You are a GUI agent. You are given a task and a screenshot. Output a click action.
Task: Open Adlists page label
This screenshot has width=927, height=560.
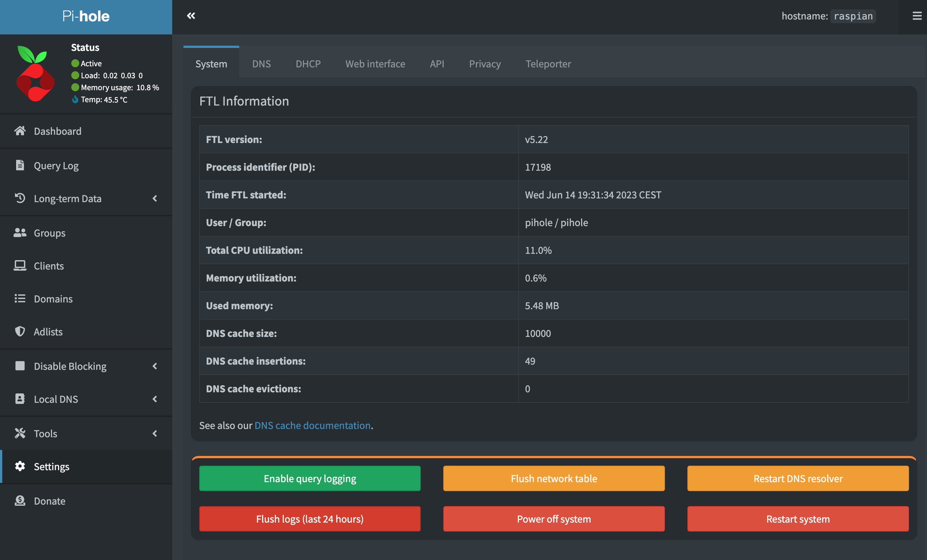[x=48, y=331]
